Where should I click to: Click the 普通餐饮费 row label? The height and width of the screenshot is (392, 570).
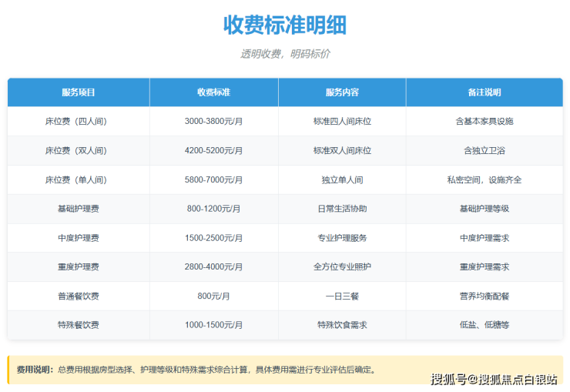[x=79, y=296]
